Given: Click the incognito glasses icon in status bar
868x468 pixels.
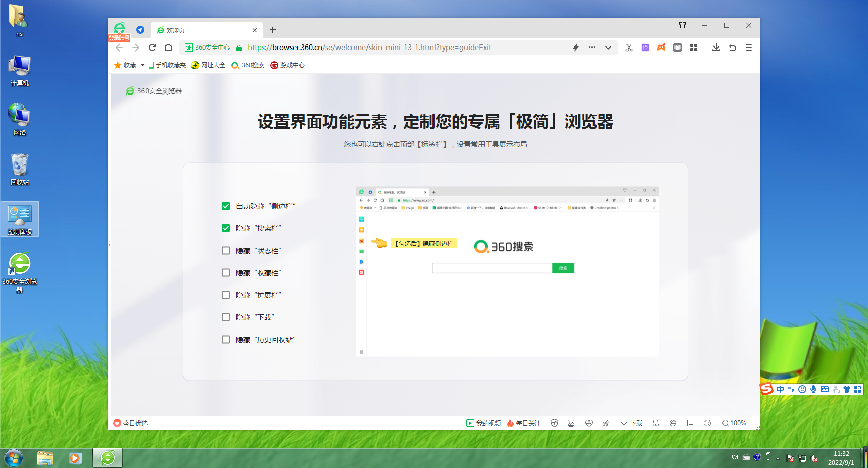Looking at the screenshot, I should point(656,423).
